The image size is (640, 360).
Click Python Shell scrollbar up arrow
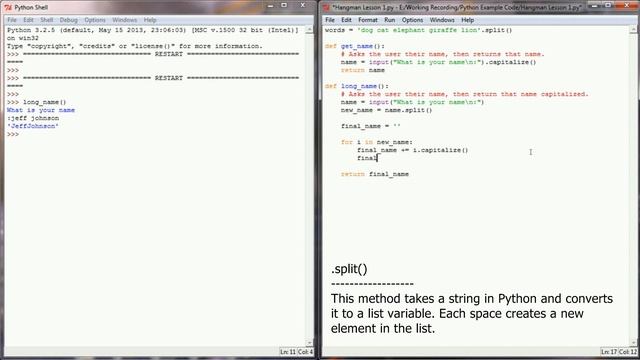click(309, 30)
